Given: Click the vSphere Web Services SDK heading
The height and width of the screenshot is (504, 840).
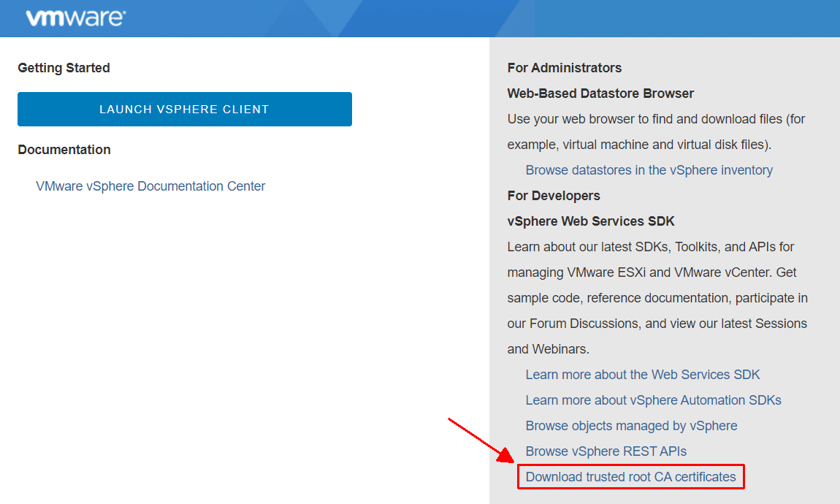Looking at the screenshot, I should [x=591, y=221].
